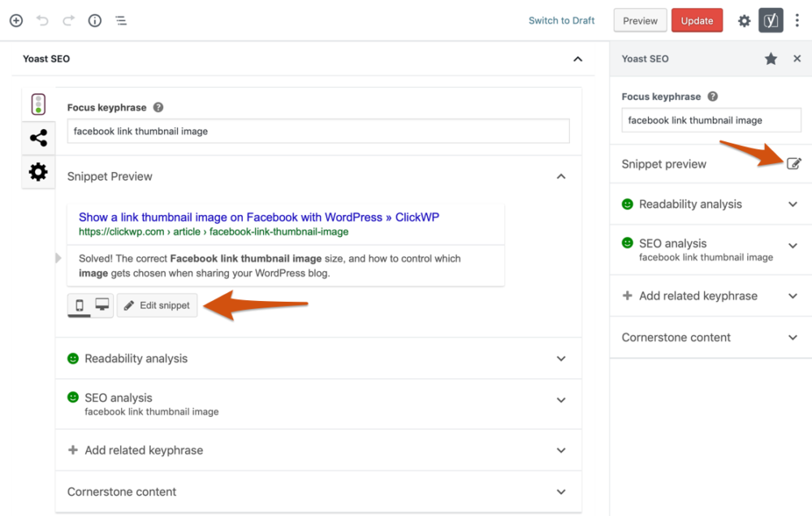Click green smiley beside metabox Readability analysis
This screenshot has height=516, width=812.
[x=73, y=358]
